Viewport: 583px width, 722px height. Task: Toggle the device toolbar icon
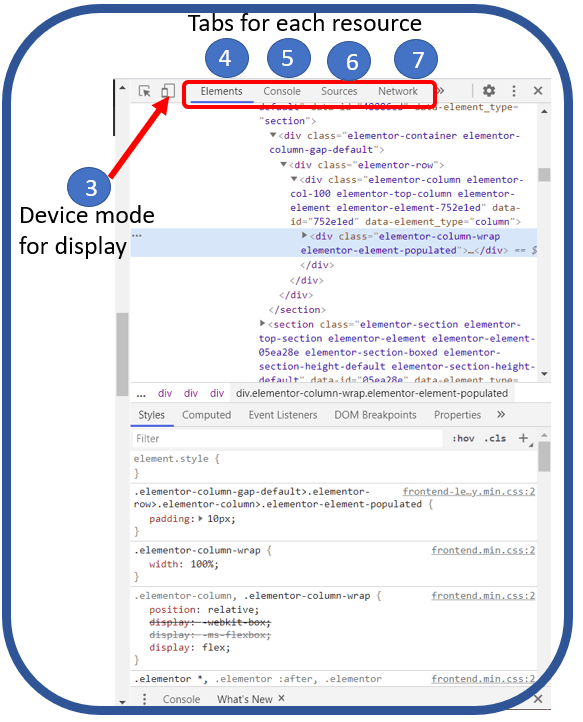168,90
